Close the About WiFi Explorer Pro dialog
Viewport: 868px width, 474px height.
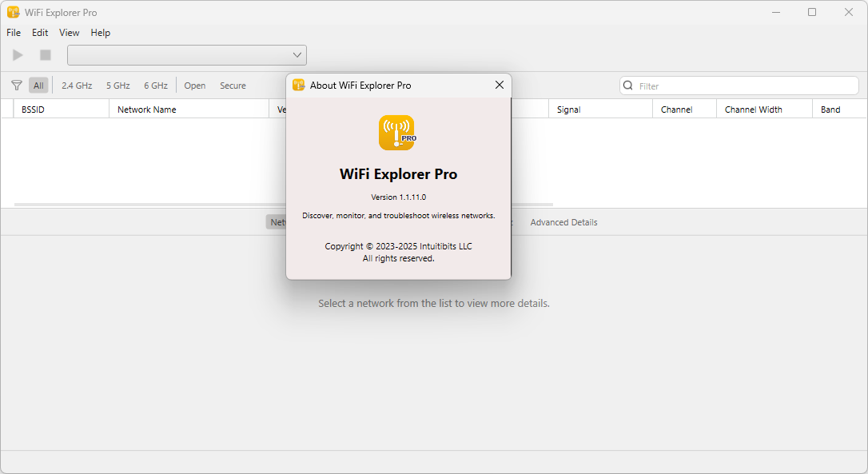(500, 85)
